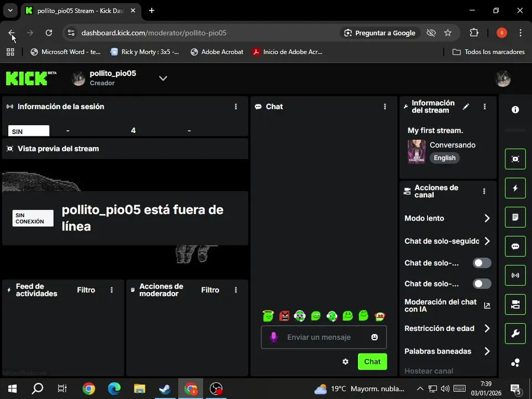532x399 pixels.
Task: Reload the page
Action: click(49, 33)
